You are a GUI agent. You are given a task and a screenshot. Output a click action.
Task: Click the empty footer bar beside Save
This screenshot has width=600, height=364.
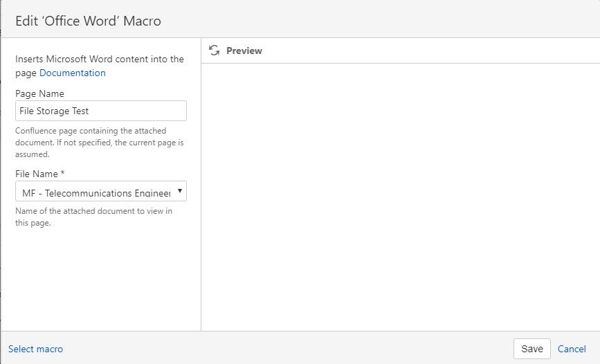pyautogui.click(x=287, y=348)
